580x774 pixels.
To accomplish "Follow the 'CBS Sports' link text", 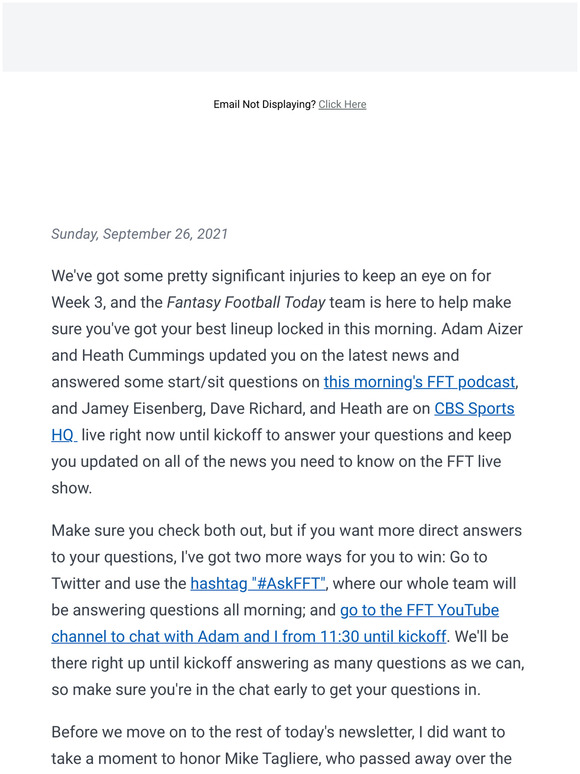I will coord(474,409).
